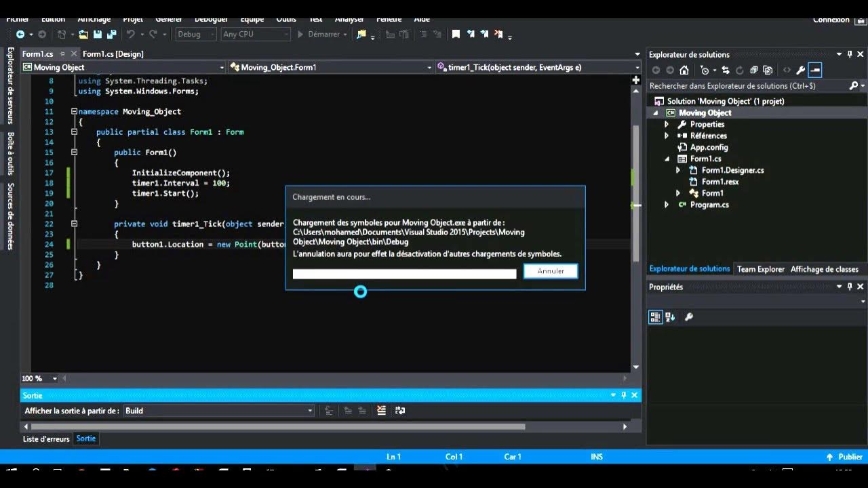The height and width of the screenshot is (488, 868).
Task: Open the timer1_Tick member dropdown
Action: tap(538, 67)
